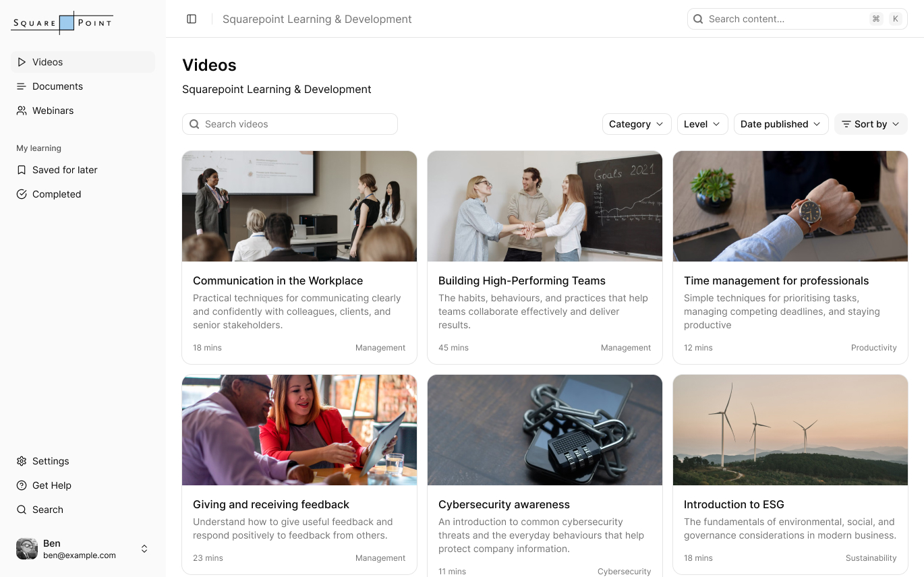The width and height of the screenshot is (924, 577).
Task: Click the Squarepoint logo
Action: point(62,23)
